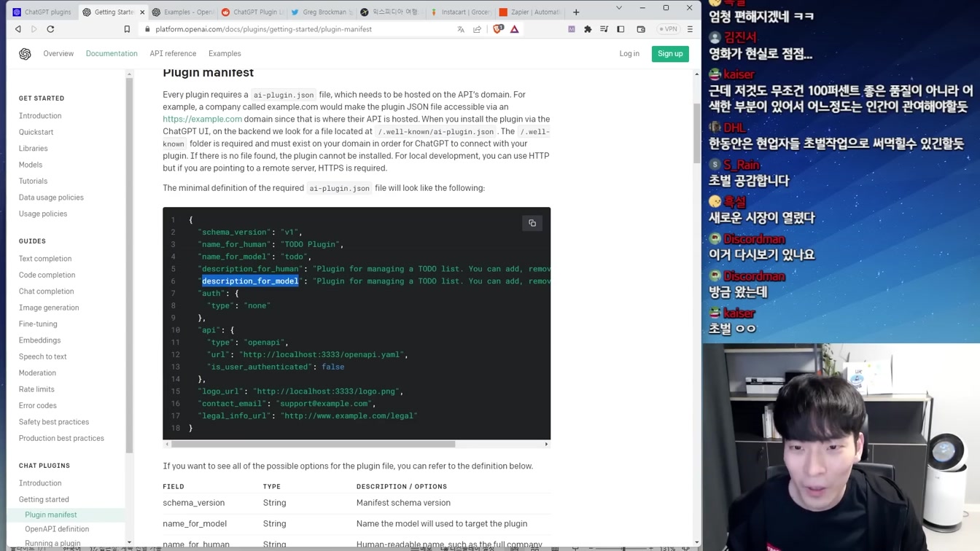980x551 pixels.
Task: Open Getting started under Chat Plugins
Action: [44, 499]
